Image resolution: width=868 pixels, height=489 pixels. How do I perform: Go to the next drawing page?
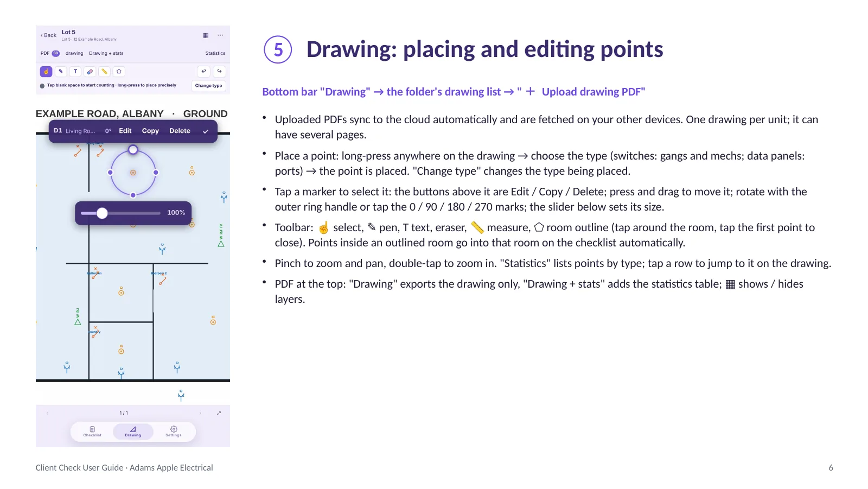[200, 414]
